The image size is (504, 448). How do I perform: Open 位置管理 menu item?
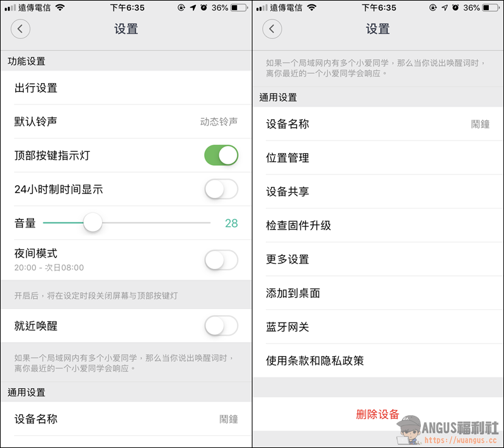[378, 158]
